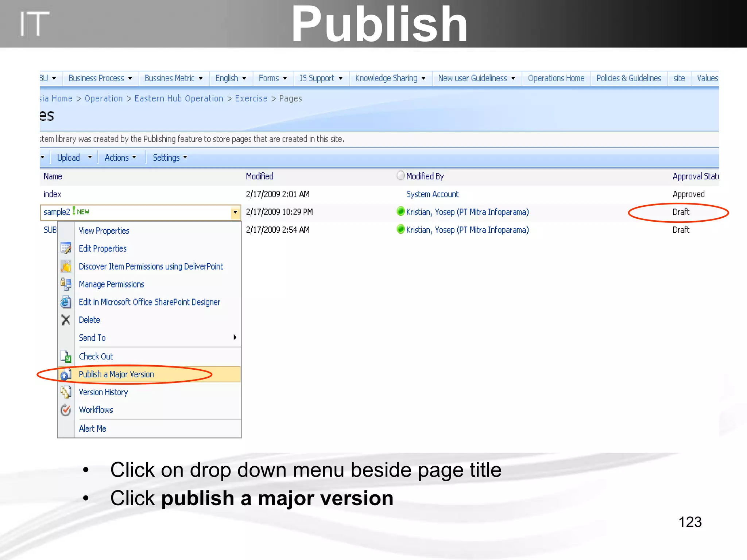Viewport: 747px width, 560px height.
Task: Sort by Modified By column header
Action: pyautogui.click(x=425, y=176)
